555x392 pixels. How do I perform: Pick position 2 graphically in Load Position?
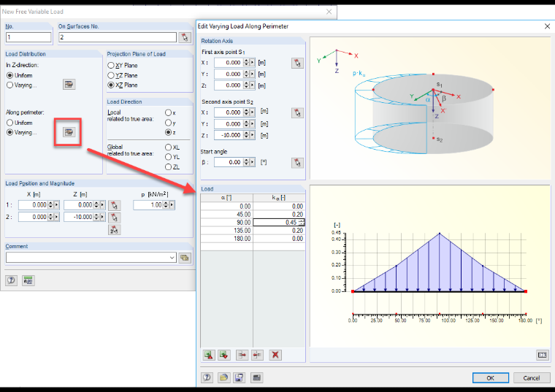114,218
